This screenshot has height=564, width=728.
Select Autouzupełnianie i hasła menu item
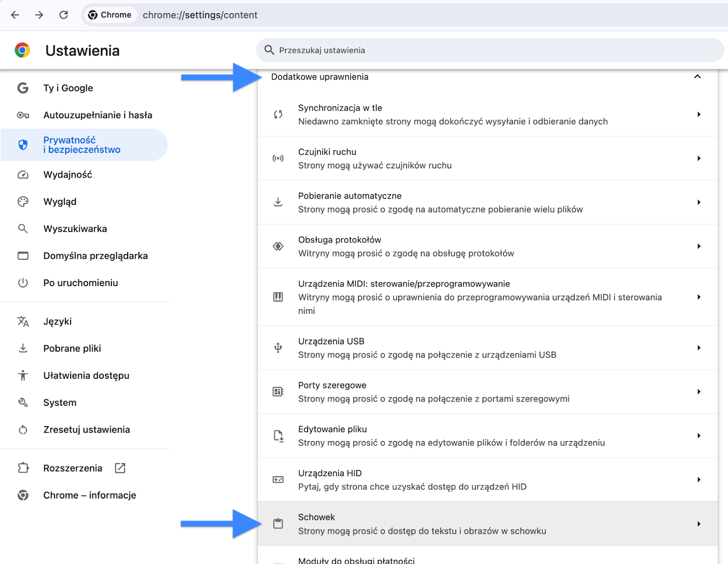click(85, 115)
